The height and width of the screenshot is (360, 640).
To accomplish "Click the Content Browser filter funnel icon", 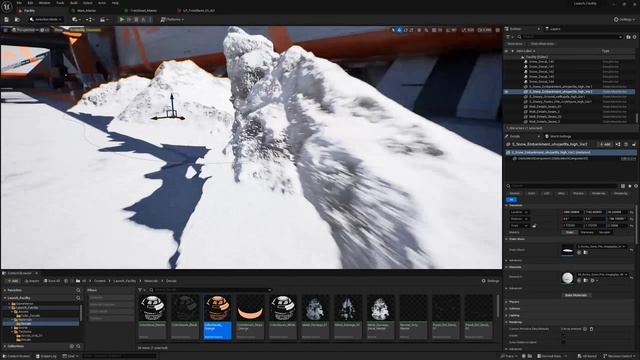I will click(140, 290).
